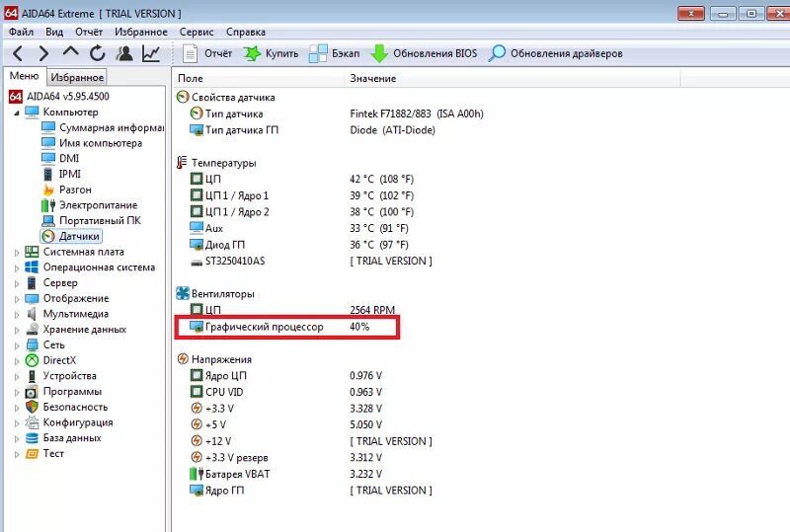The image size is (790, 532).
Task: Click the Безопасность shield icon
Action: coord(32,407)
